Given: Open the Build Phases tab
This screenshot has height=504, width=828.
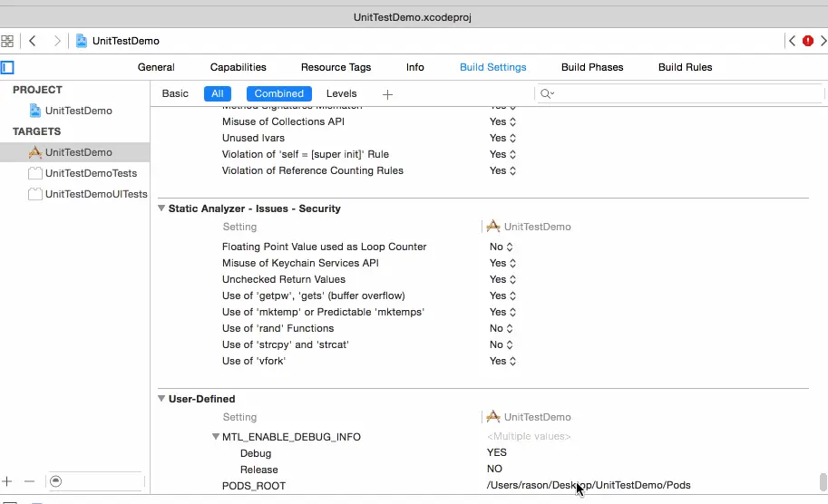Looking at the screenshot, I should [592, 67].
